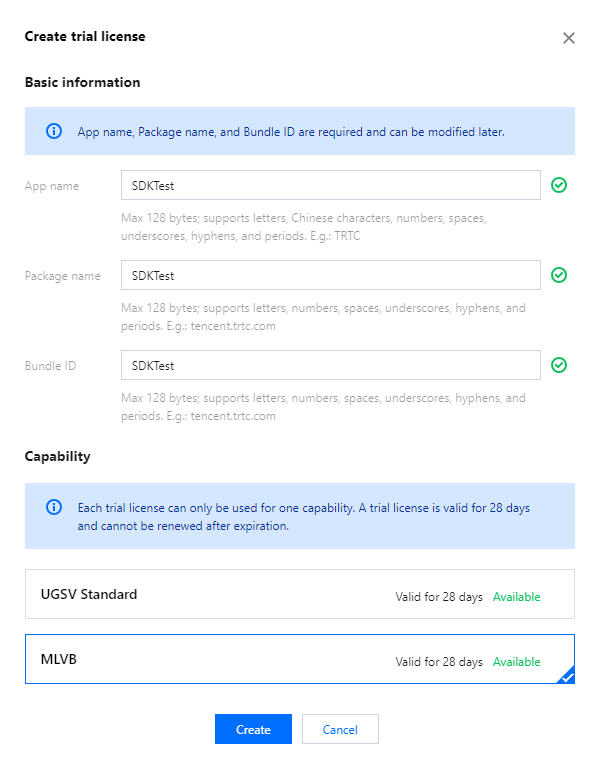This screenshot has width=600, height=769.
Task: Click the info icon in Basic information banner
Action: pos(54,131)
